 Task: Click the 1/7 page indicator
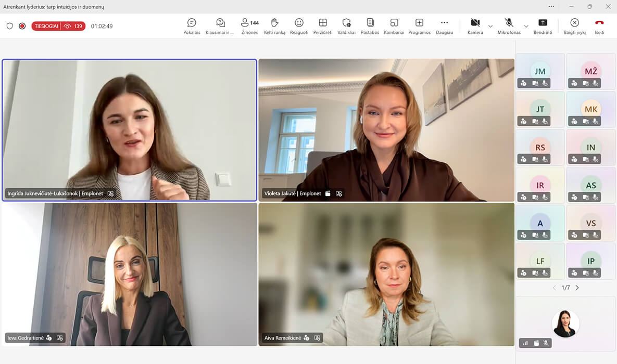[x=565, y=288]
